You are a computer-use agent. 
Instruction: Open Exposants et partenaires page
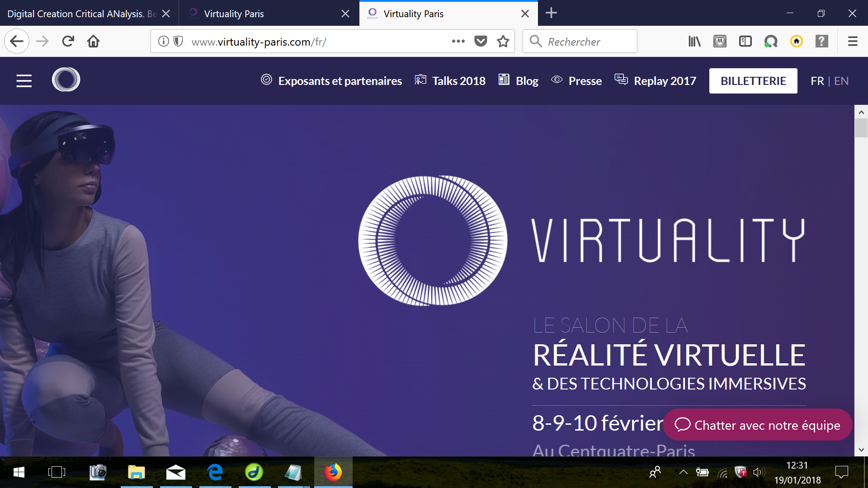coord(331,81)
